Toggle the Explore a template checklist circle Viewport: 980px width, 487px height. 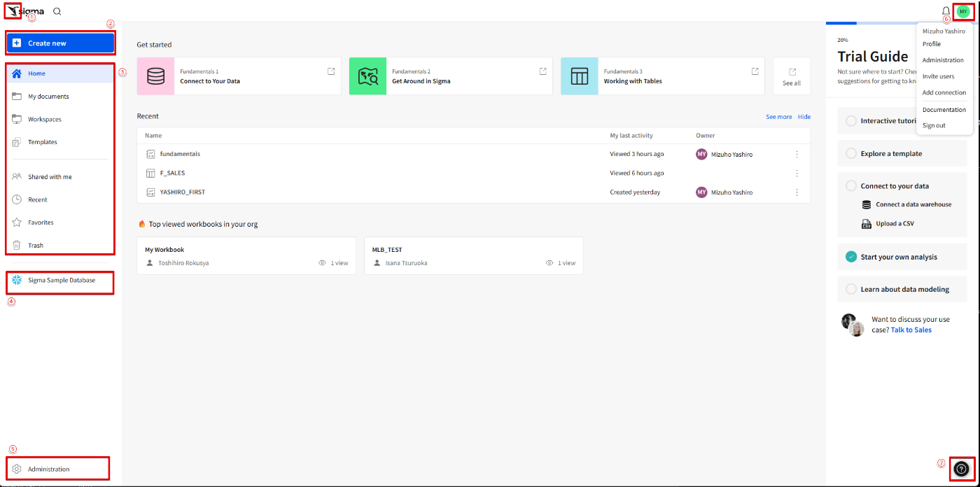(x=851, y=153)
